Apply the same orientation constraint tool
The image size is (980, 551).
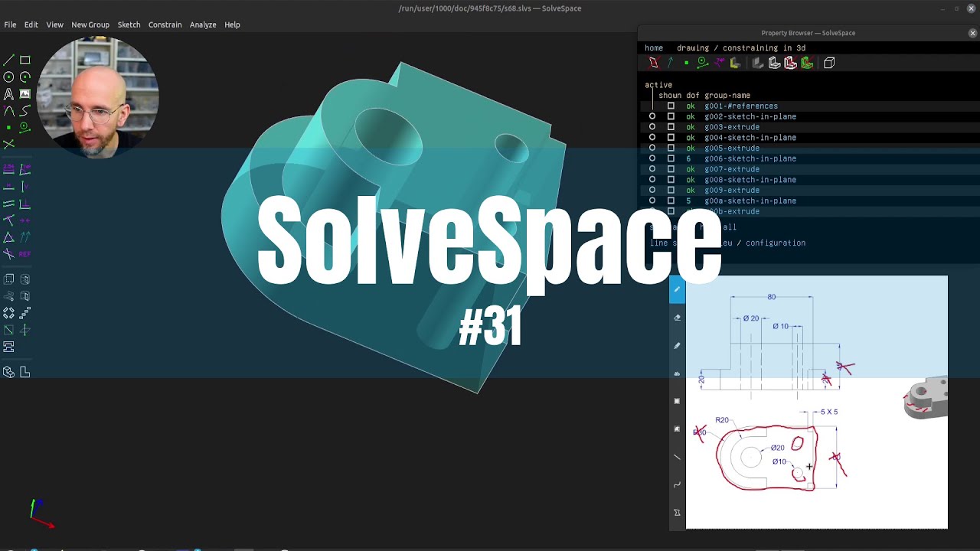pos(25,237)
